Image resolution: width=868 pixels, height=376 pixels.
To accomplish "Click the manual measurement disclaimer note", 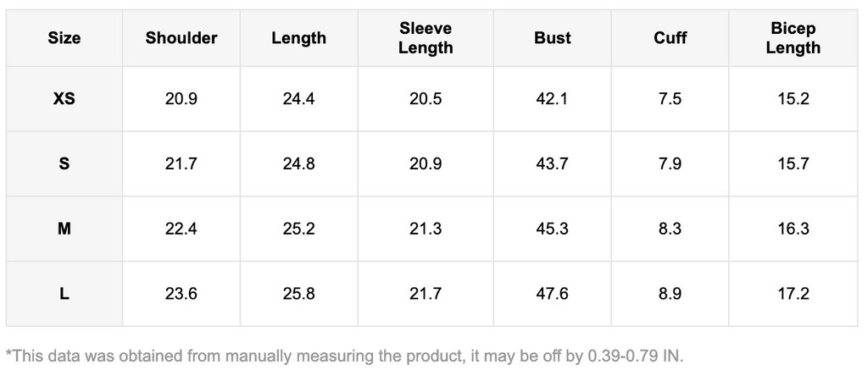I will [343, 356].
